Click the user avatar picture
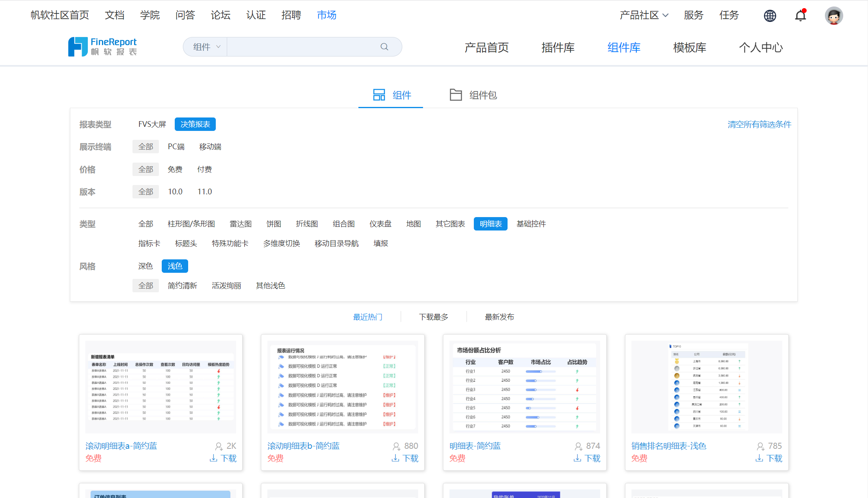 (833, 15)
